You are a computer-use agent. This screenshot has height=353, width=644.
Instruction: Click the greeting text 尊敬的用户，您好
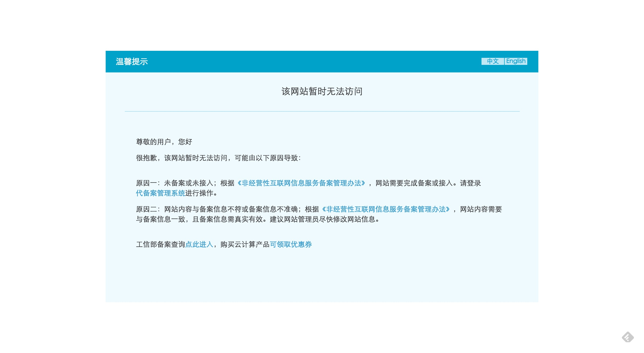pyautogui.click(x=164, y=142)
